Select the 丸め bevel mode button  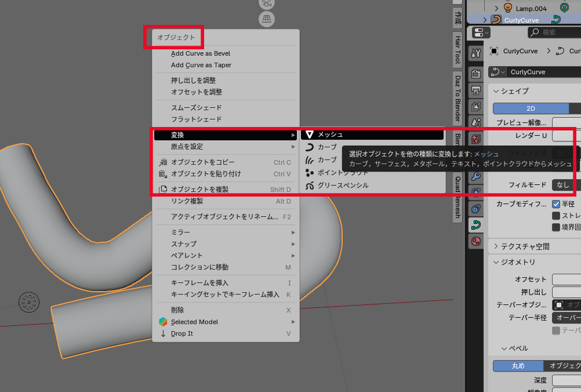(518, 366)
